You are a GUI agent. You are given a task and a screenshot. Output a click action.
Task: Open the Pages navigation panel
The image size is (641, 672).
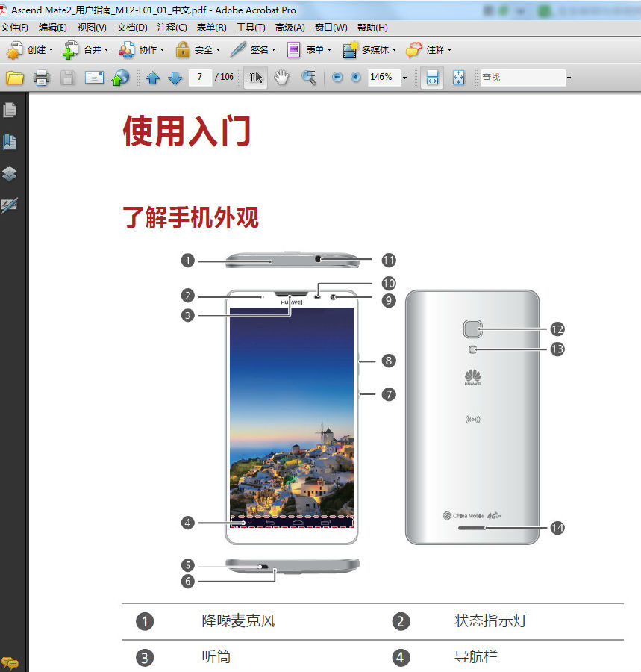tap(10, 109)
